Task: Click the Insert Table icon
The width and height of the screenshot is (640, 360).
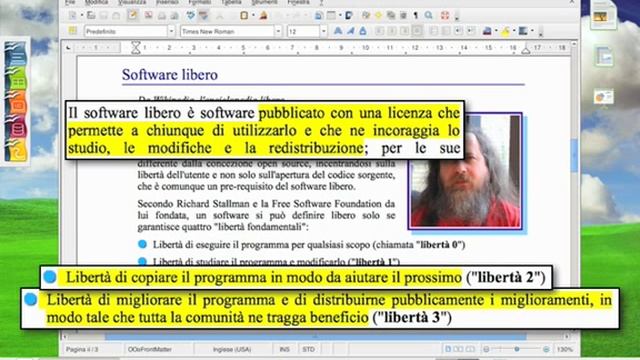Action: tap(331, 16)
